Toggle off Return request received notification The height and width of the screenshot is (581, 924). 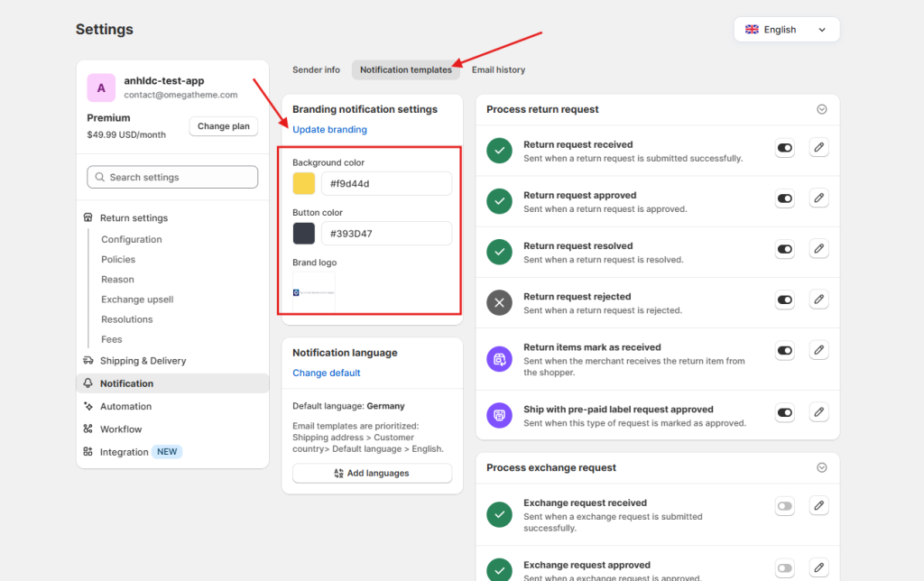click(784, 147)
